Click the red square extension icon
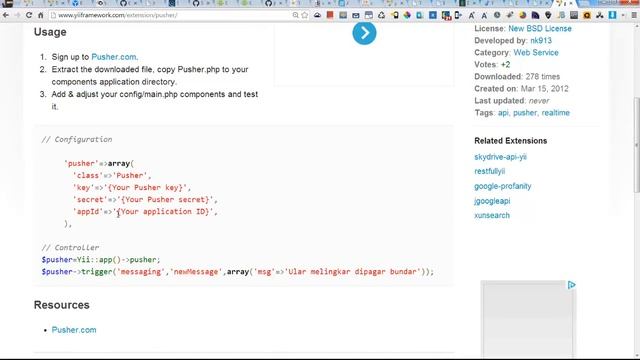The width and height of the screenshot is (640, 360). pyautogui.click(x=330, y=15)
